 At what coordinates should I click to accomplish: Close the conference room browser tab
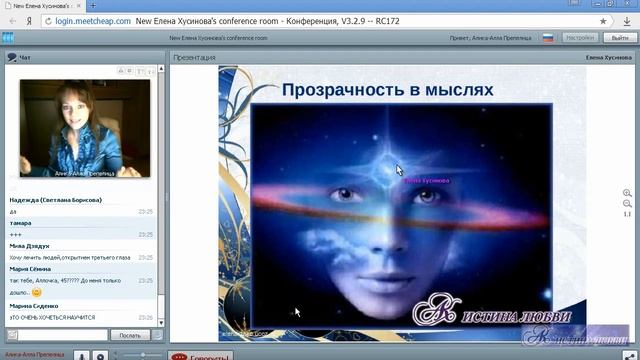[x=79, y=6]
